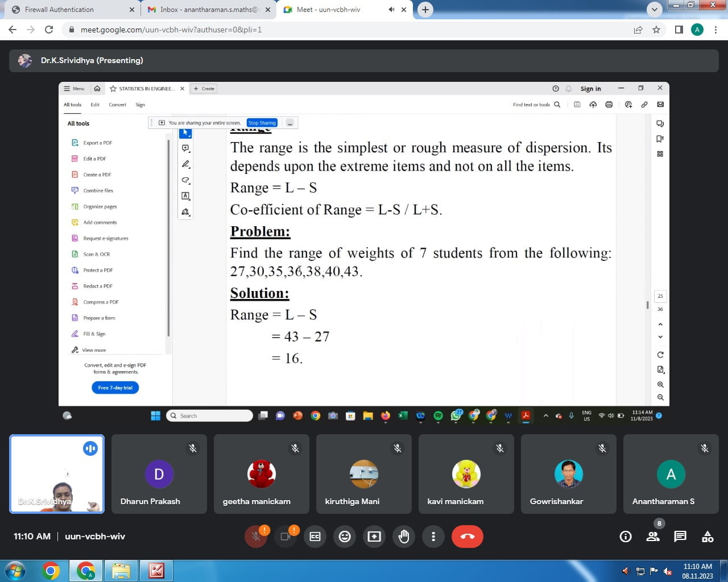This screenshot has height=582, width=728.
Task: Toggle the camera on or off
Action: pos(286,537)
